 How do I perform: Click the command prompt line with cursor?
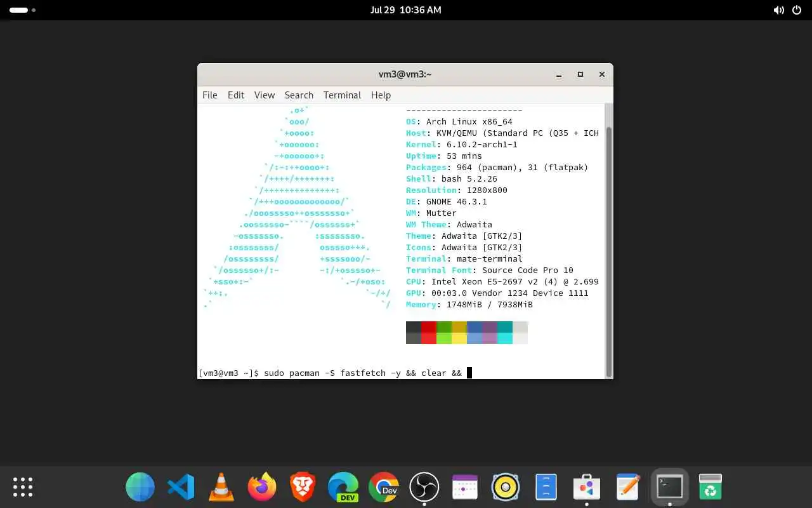pos(335,373)
